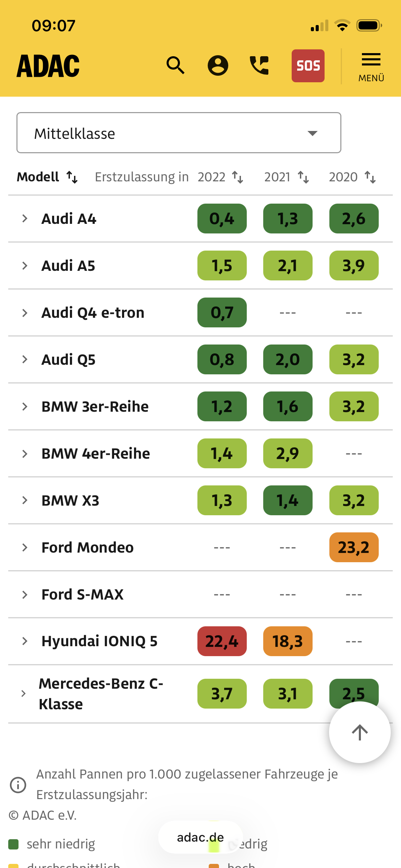Open BMW 3er-Reihe model details

click(x=95, y=407)
